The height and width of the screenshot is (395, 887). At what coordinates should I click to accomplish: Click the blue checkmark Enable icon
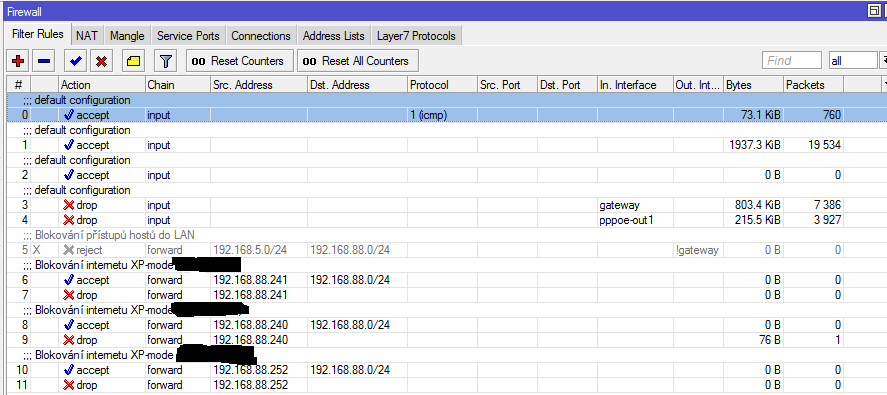(75, 61)
